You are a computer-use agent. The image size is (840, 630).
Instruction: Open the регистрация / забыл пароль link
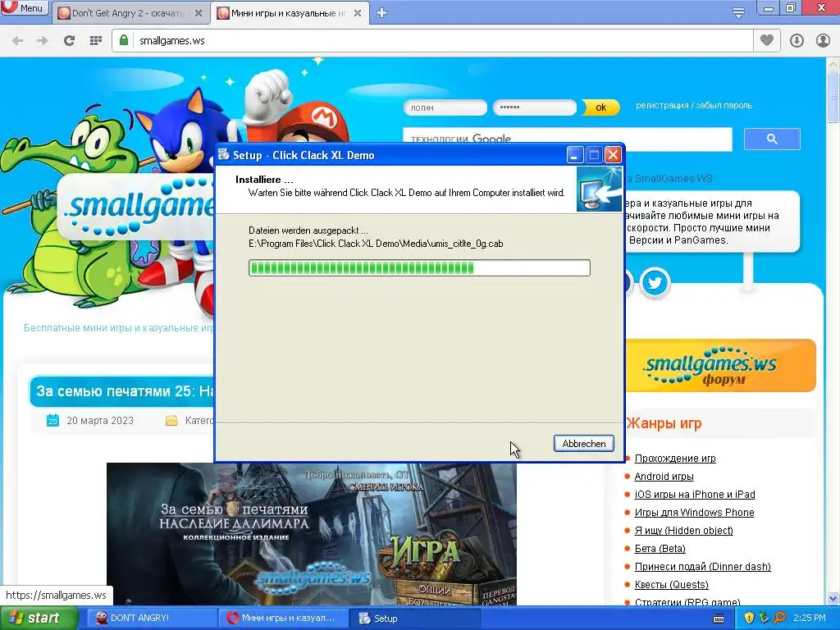[694, 106]
